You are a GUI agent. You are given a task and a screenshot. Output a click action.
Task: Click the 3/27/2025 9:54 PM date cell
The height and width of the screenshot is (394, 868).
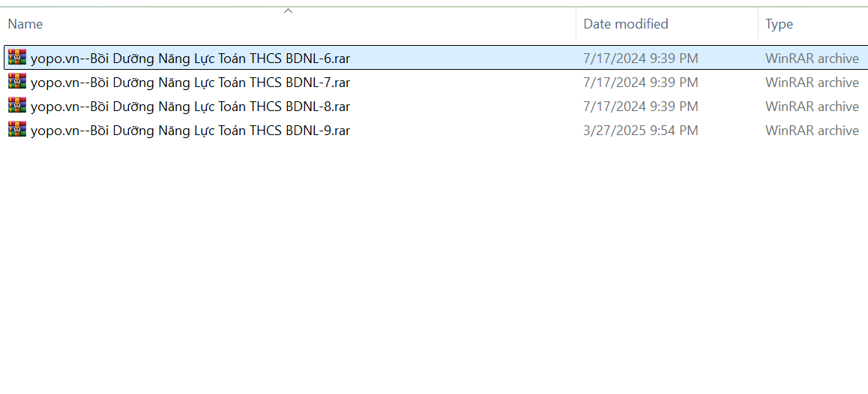coord(640,131)
